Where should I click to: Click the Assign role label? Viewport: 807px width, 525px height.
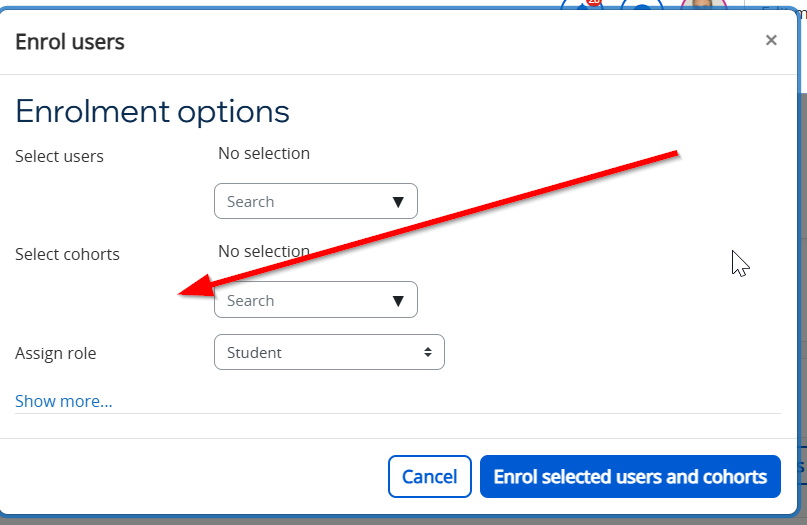pos(56,354)
